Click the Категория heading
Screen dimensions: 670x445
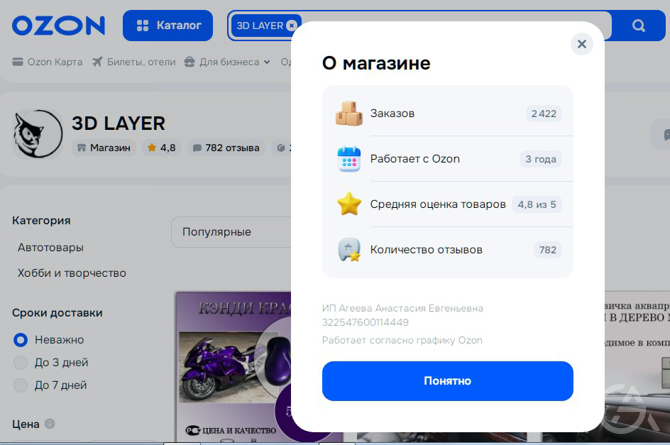click(41, 221)
